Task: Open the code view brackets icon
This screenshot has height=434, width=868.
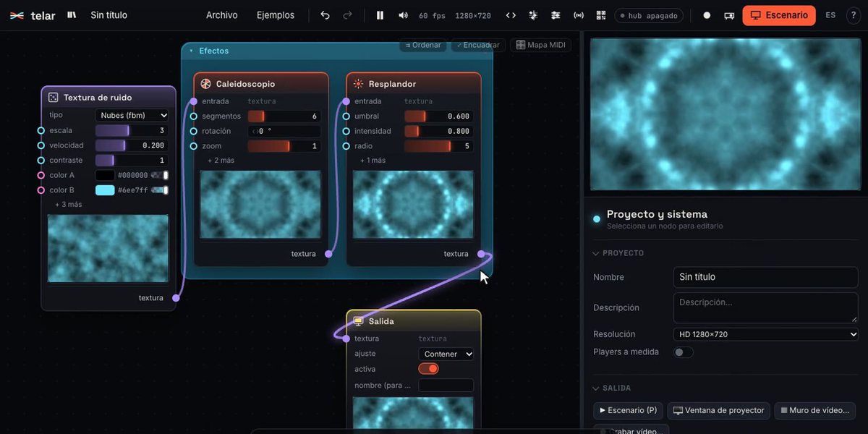Action: (x=511, y=15)
